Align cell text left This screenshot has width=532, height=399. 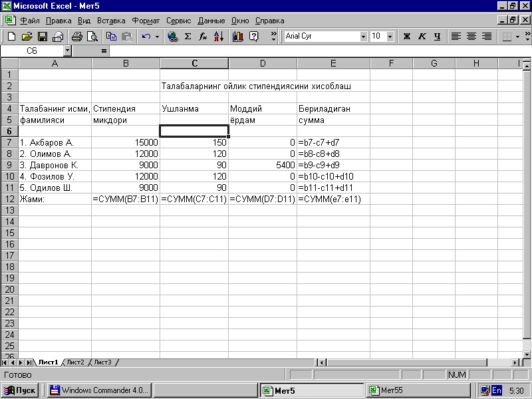coord(456,37)
